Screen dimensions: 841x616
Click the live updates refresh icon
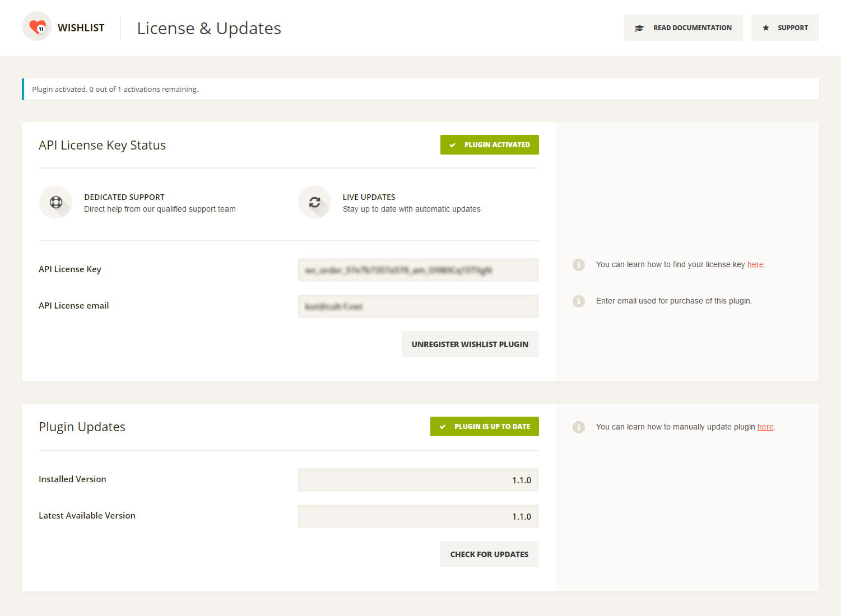[314, 202]
